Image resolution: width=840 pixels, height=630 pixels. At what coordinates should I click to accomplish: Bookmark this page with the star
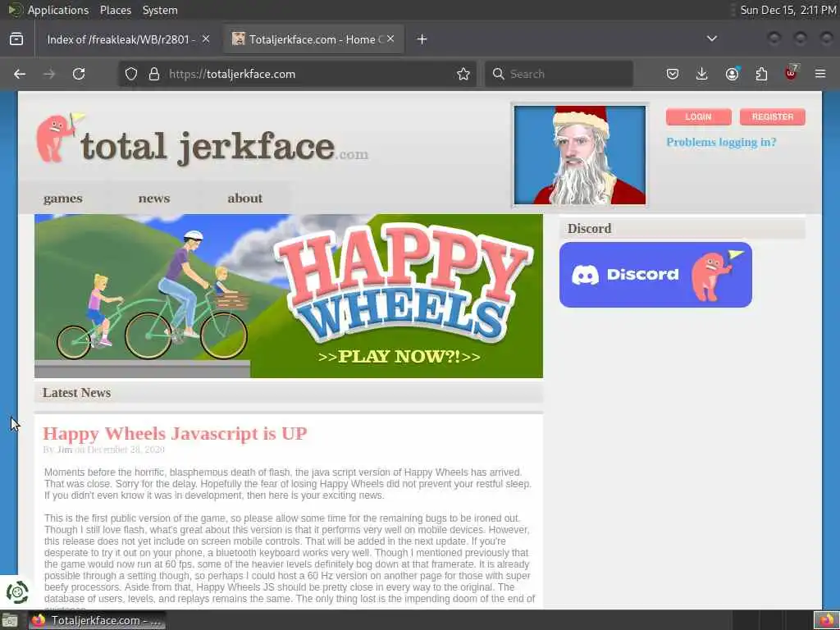(x=463, y=74)
